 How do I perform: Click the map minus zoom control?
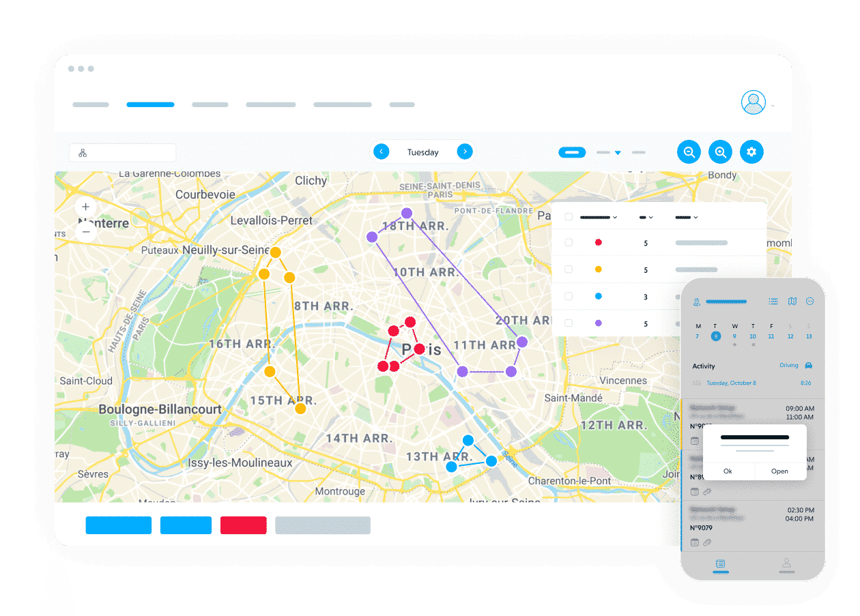[85, 232]
